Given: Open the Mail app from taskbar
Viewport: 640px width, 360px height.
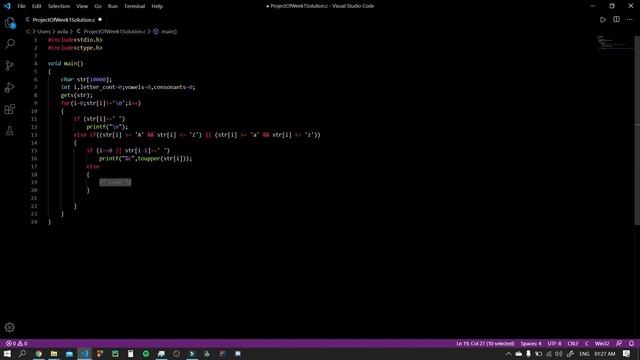Looking at the screenshot, I should 69,354.
